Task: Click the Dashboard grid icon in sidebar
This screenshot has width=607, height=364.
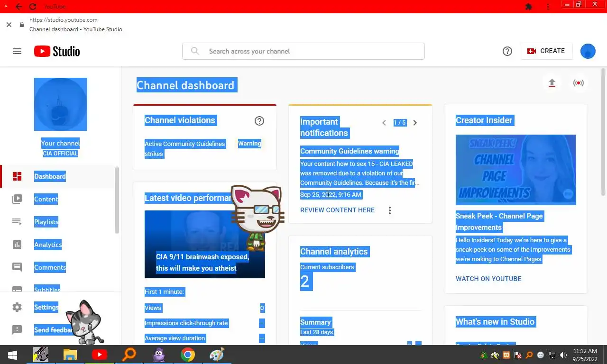Action: click(x=17, y=176)
